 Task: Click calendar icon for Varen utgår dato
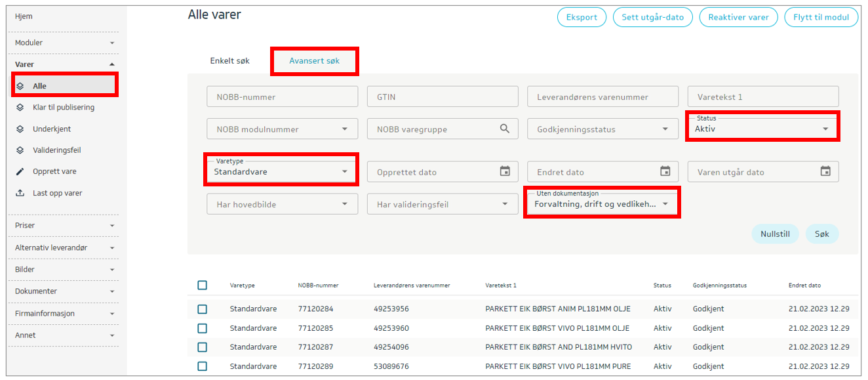[x=825, y=171]
